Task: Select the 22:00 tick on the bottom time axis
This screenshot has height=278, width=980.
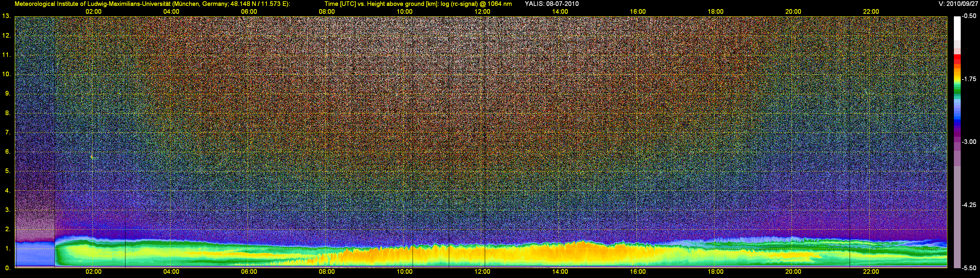Action: click(x=871, y=272)
